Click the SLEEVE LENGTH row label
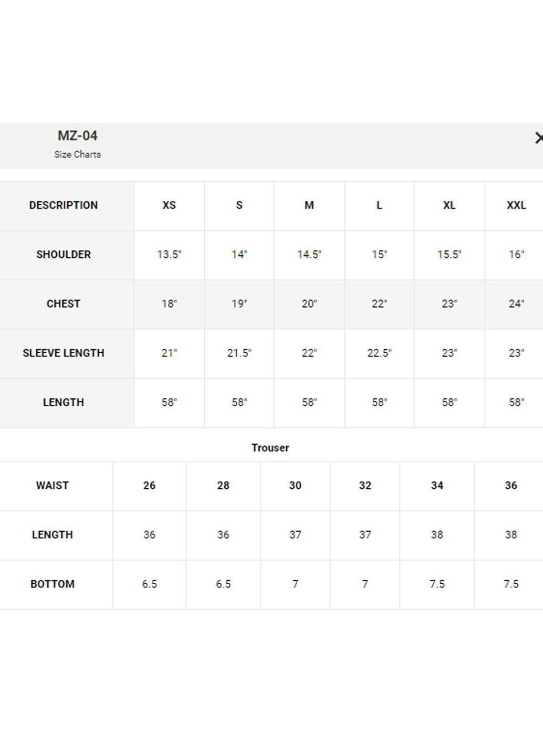This screenshot has width=543, height=756. click(x=63, y=353)
